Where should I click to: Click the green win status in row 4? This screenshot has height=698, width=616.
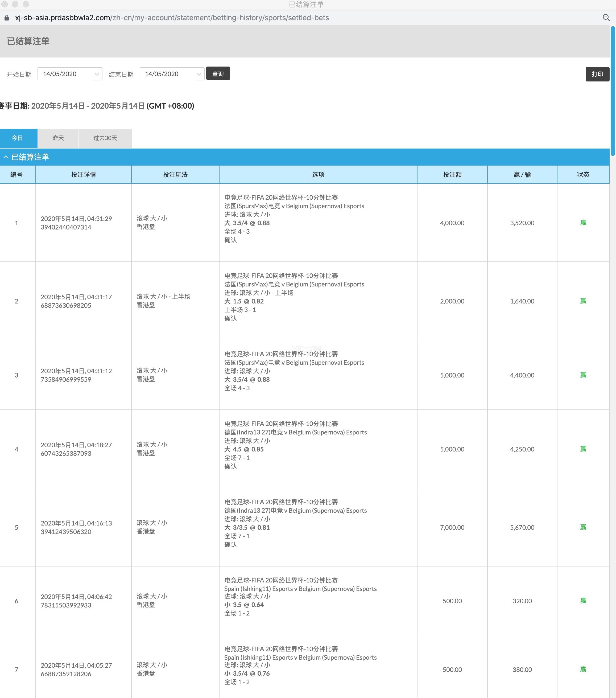(x=583, y=449)
